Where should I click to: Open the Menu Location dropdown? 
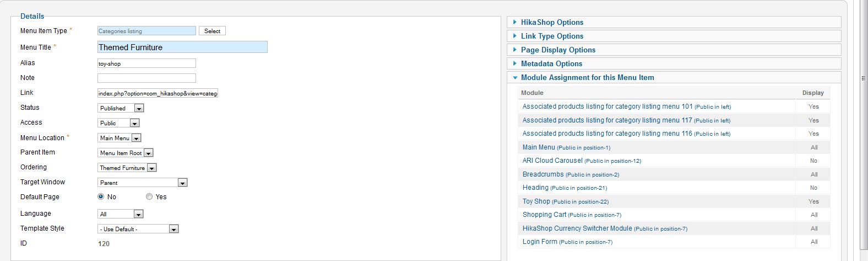pos(120,138)
